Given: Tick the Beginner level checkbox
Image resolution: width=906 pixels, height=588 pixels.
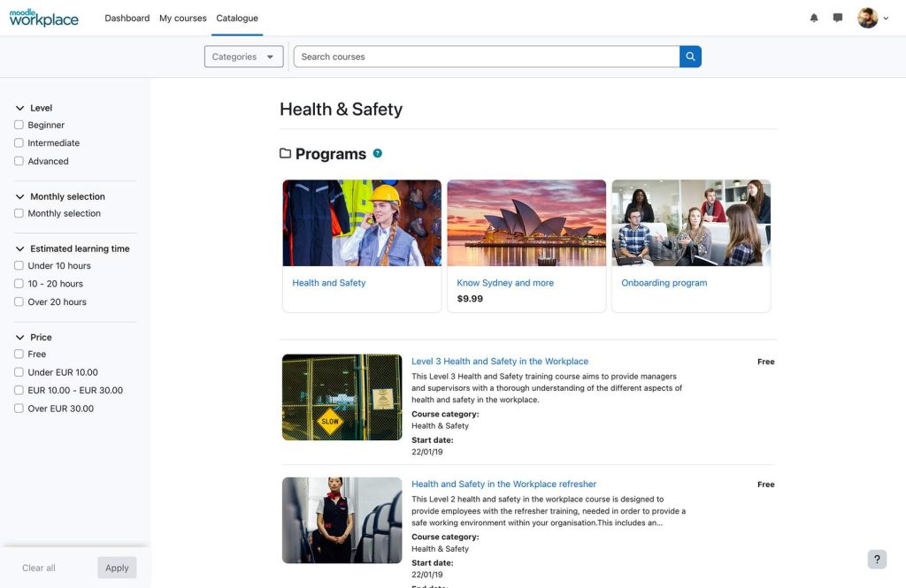Looking at the screenshot, I should click(x=19, y=125).
